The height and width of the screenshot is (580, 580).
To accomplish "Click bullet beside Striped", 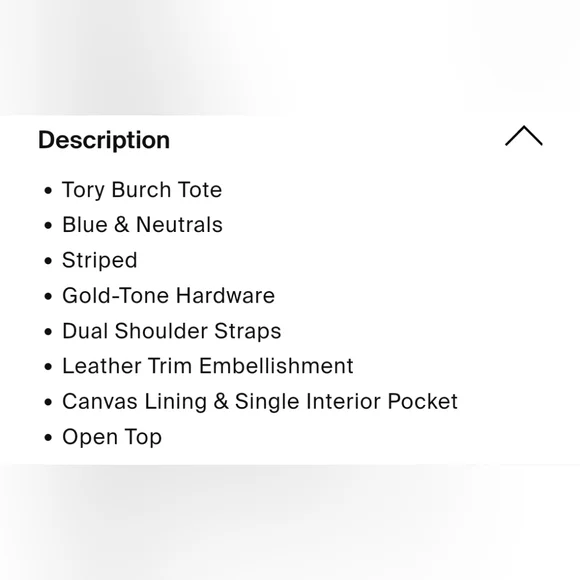I will (x=48, y=261).
